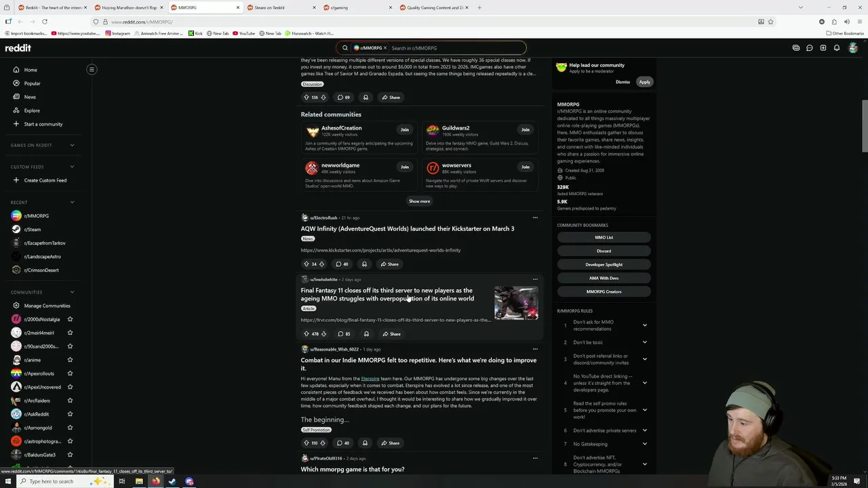Viewport: 868px width, 488px height.
Task: Toggle favorite star for r/Asmongold
Action: [70, 428]
